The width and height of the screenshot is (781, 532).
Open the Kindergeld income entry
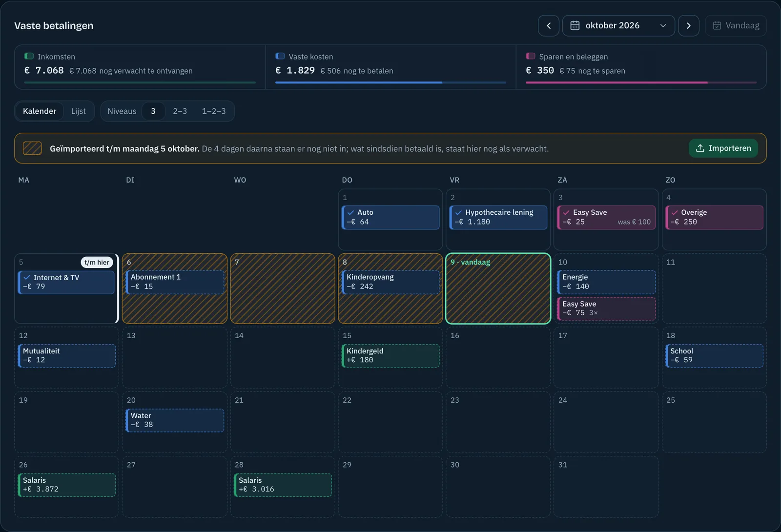click(391, 356)
